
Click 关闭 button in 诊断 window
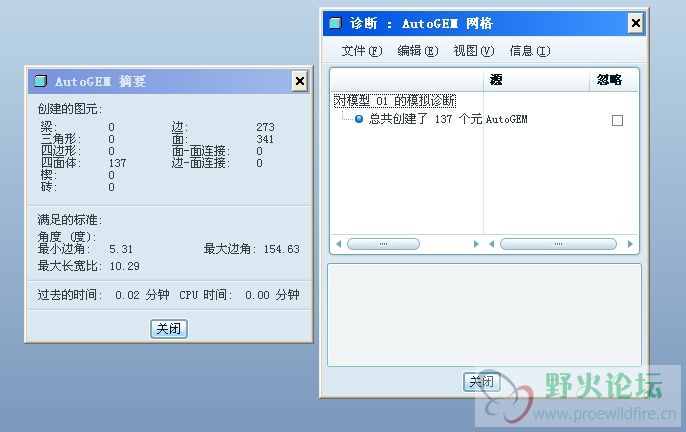pos(481,382)
